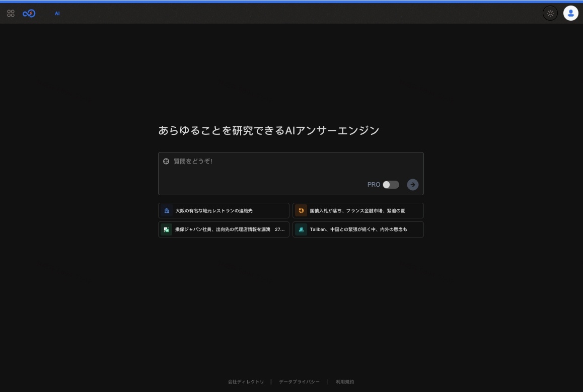Click the teal icon on Taliban card
The width and height of the screenshot is (583, 392).
pyautogui.click(x=301, y=229)
